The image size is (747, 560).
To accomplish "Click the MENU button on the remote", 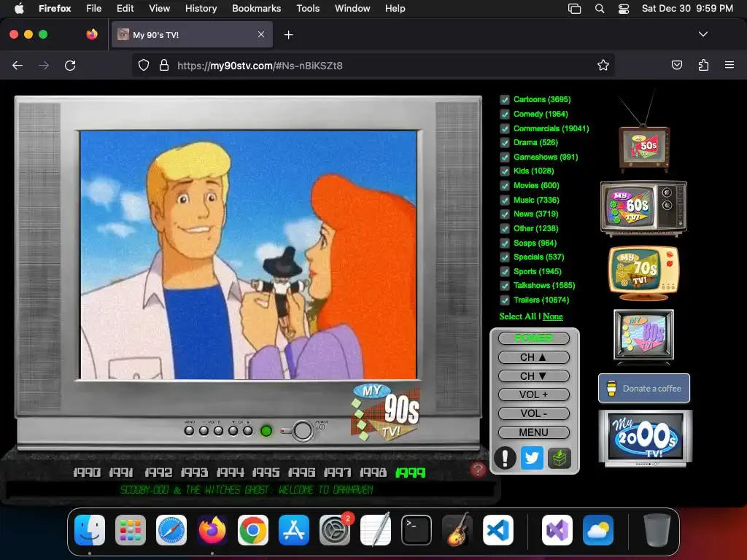I will [533, 432].
